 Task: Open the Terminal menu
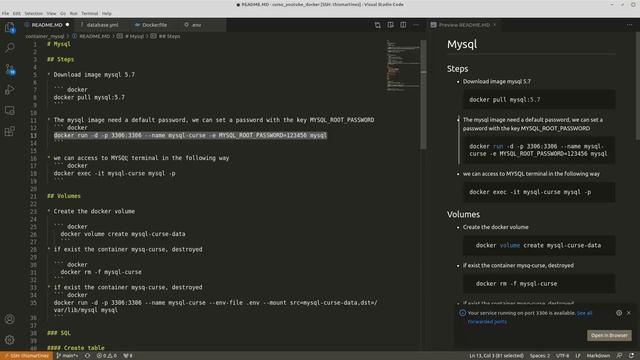(89, 13)
